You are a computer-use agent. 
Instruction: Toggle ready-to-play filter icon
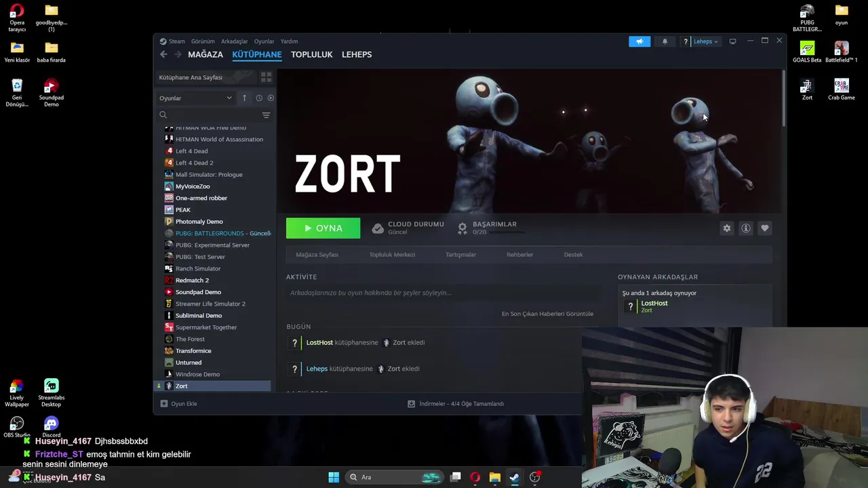pos(271,98)
